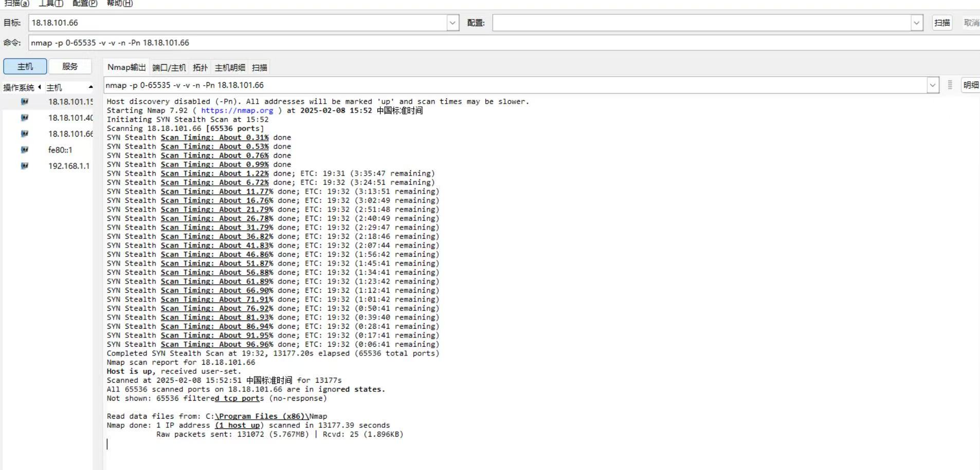Image resolution: width=980 pixels, height=470 pixels.
Task: Click the 配置 profile input field
Action: pos(702,23)
